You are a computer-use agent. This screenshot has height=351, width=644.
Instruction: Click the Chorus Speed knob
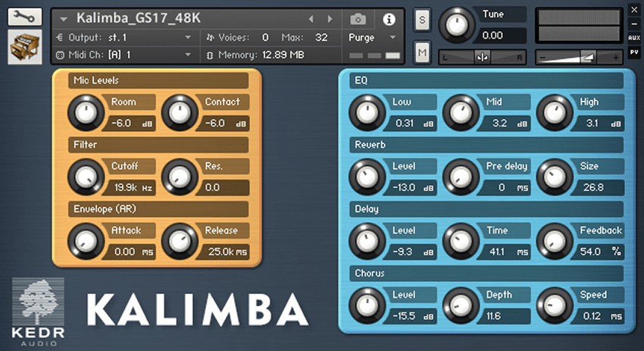tap(555, 305)
